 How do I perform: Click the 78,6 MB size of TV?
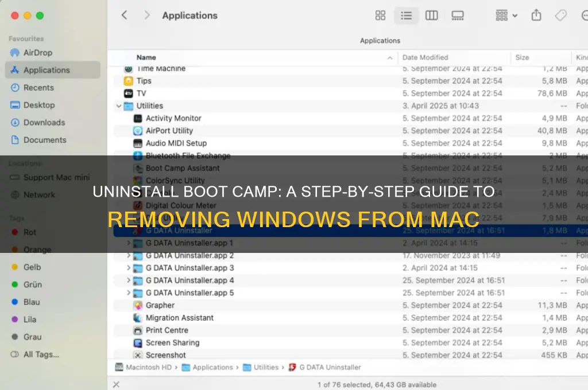click(x=552, y=93)
